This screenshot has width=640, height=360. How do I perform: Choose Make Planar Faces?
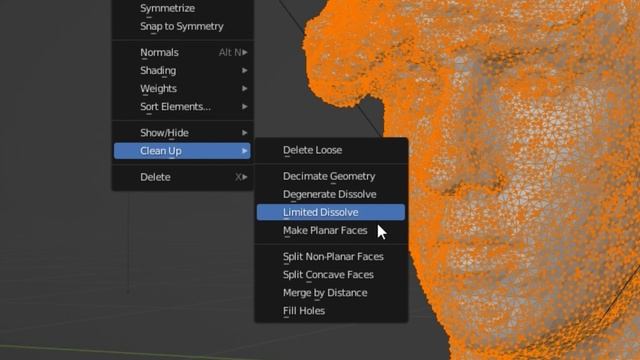coord(331,230)
